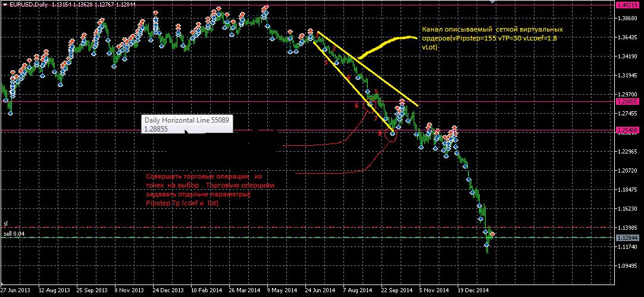Click the magenta 1.40219 price label

click(627, 5)
